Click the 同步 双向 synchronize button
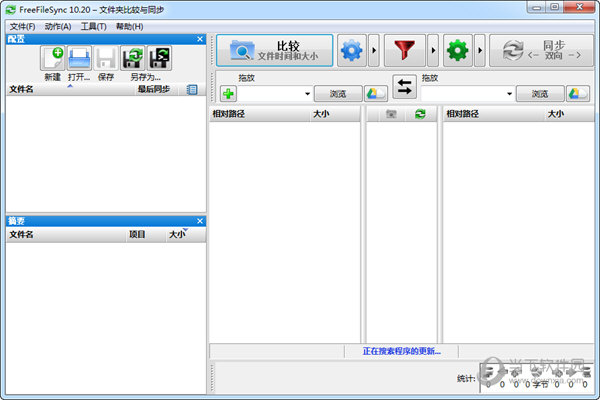The image size is (600, 400). click(x=541, y=51)
